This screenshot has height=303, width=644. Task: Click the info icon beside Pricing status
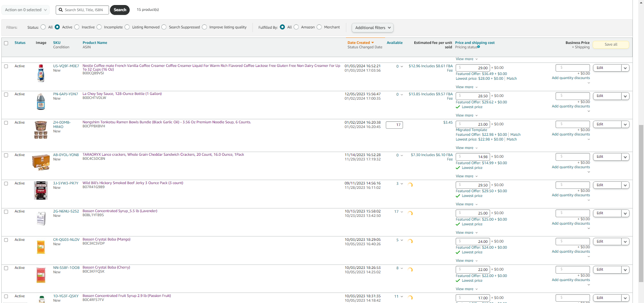pos(479,47)
